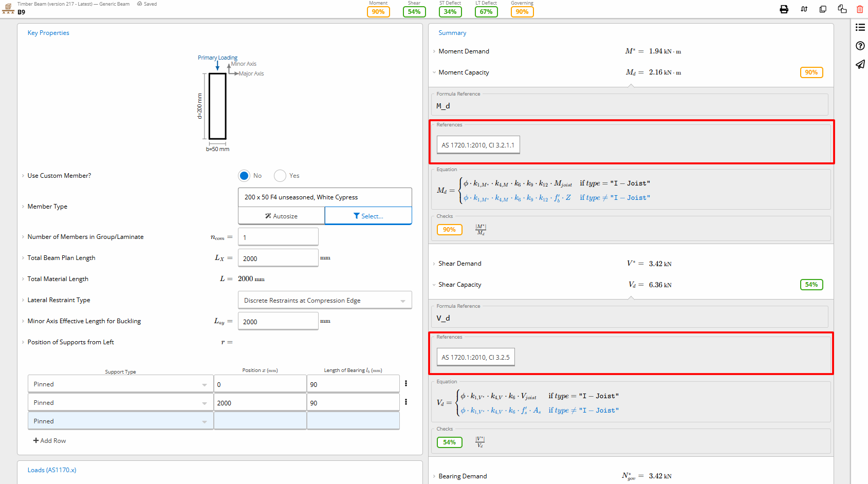This screenshot has height=484, width=868.
Task: Expand the Use Custom Member? help chevron
Action: 23,176
